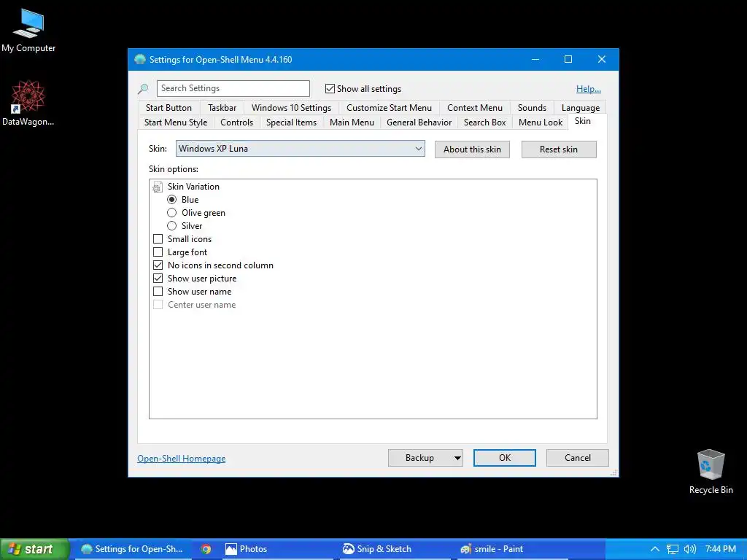The width and height of the screenshot is (747, 560).
Task: Go to Customize Start Menu tab
Action: coord(390,108)
